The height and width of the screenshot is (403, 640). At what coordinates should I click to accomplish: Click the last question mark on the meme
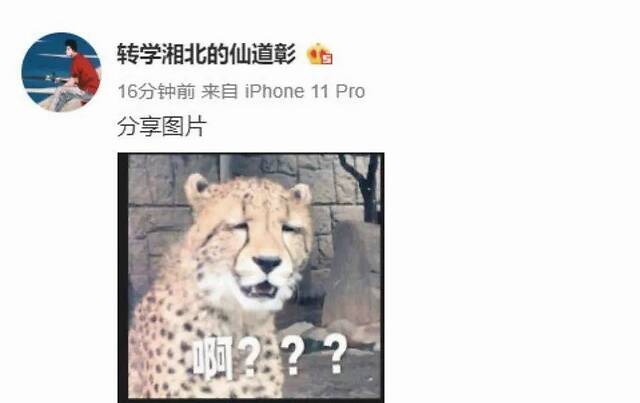(x=336, y=354)
